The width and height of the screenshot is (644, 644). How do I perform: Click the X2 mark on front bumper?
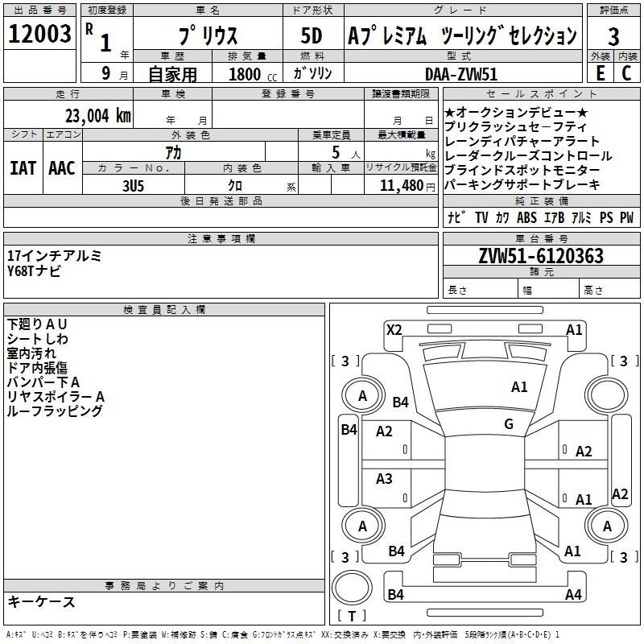click(394, 330)
